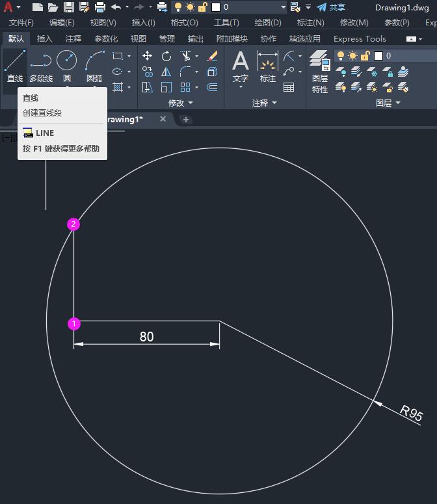The width and height of the screenshot is (437, 504).
Task: Close the Drawing1* document tab
Action: (x=163, y=119)
